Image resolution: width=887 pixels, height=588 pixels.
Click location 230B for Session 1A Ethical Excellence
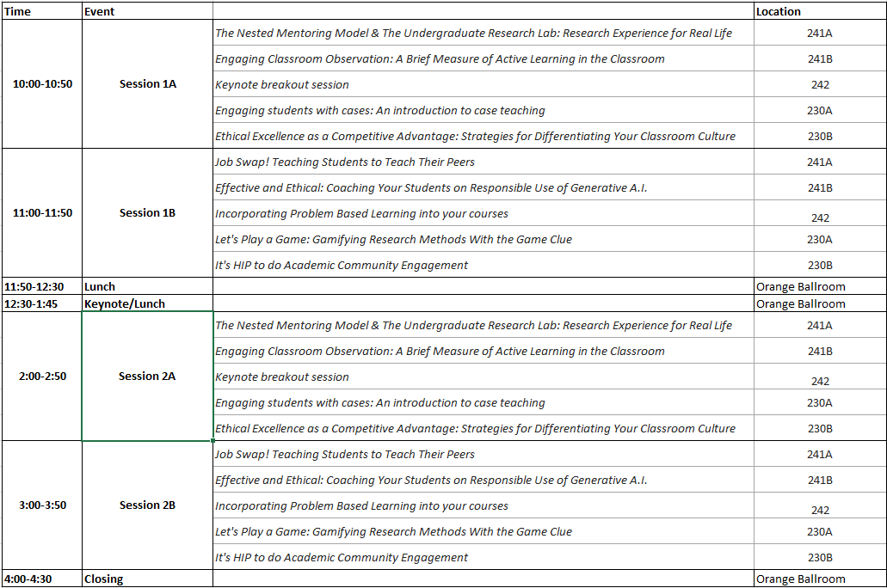coord(820,137)
